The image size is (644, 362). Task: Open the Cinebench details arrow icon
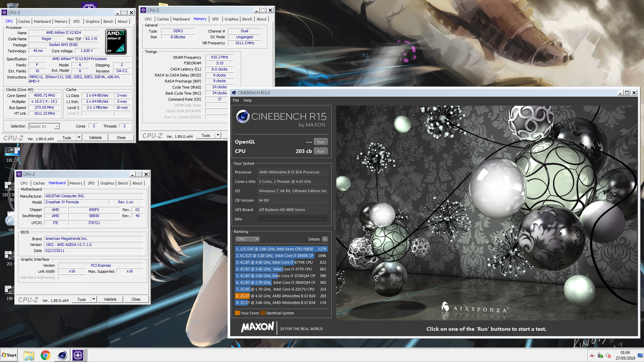pyautogui.click(x=325, y=239)
